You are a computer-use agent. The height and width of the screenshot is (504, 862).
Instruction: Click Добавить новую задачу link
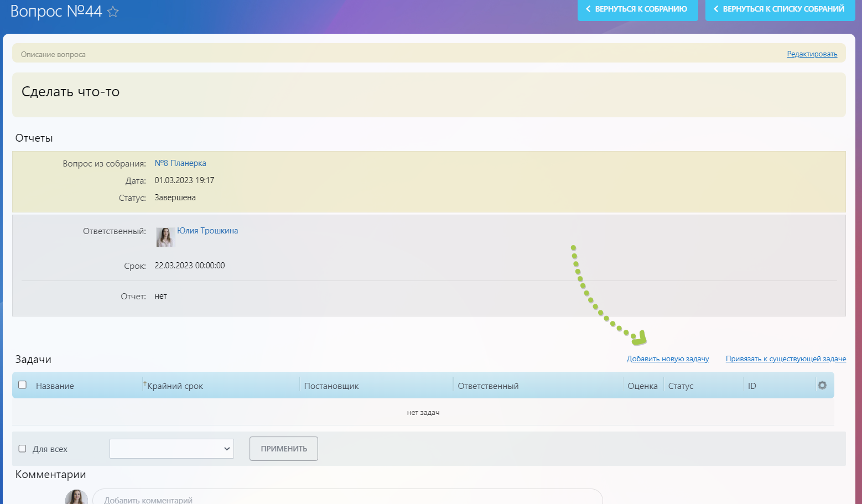(667, 359)
